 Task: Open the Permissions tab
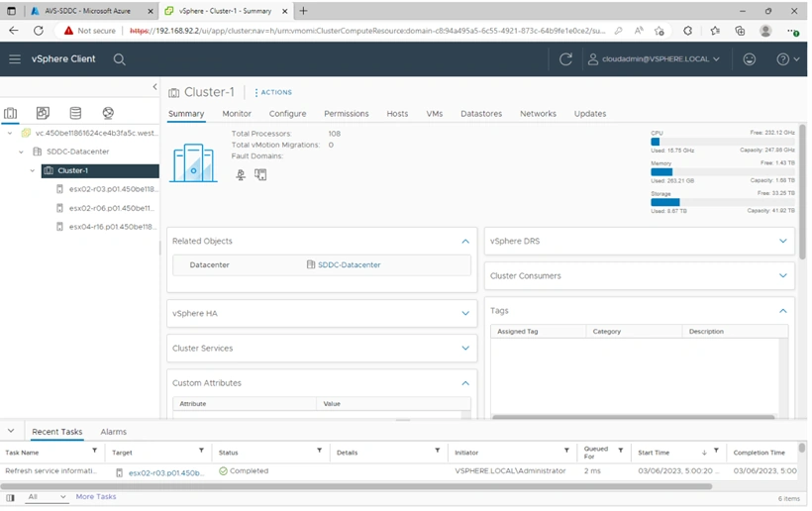click(x=347, y=113)
